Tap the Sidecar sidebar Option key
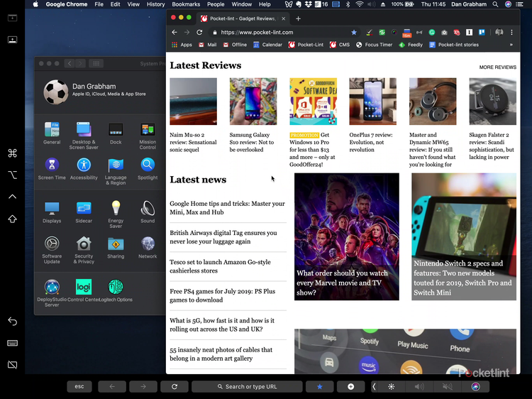532x399 pixels. click(13, 175)
